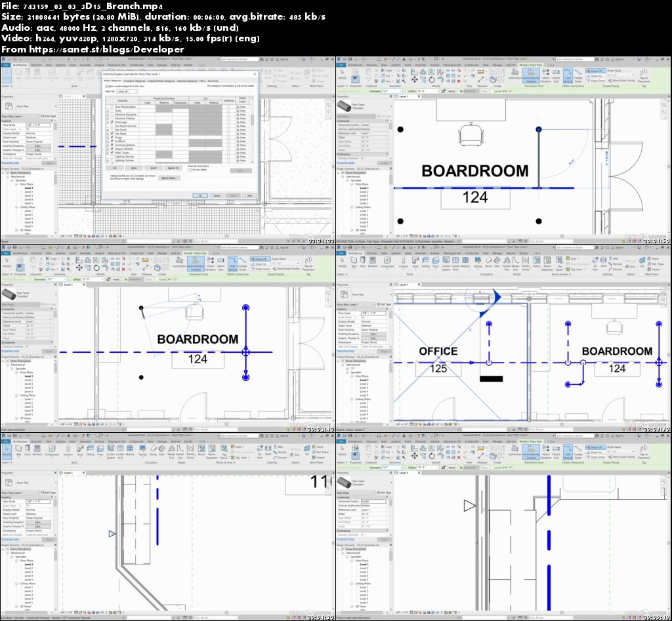Switch to the Annotation Categories tab

[x=135, y=81]
